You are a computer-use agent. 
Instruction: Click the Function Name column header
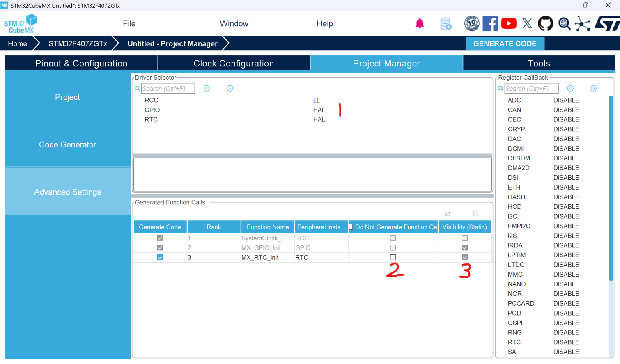point(268,227)
